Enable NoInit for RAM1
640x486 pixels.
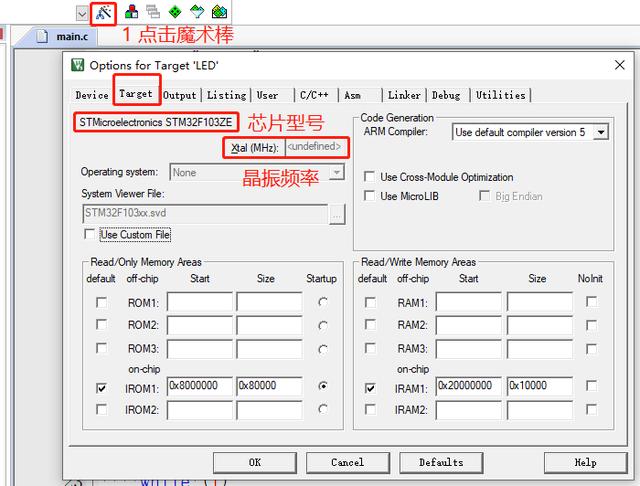(x=591, y=302)
